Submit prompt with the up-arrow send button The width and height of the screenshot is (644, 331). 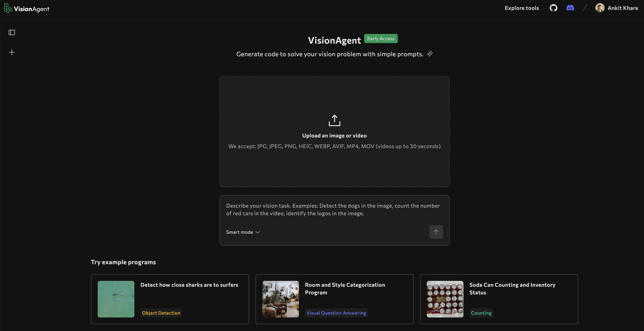pyautogui.click(x=436, y=232)
